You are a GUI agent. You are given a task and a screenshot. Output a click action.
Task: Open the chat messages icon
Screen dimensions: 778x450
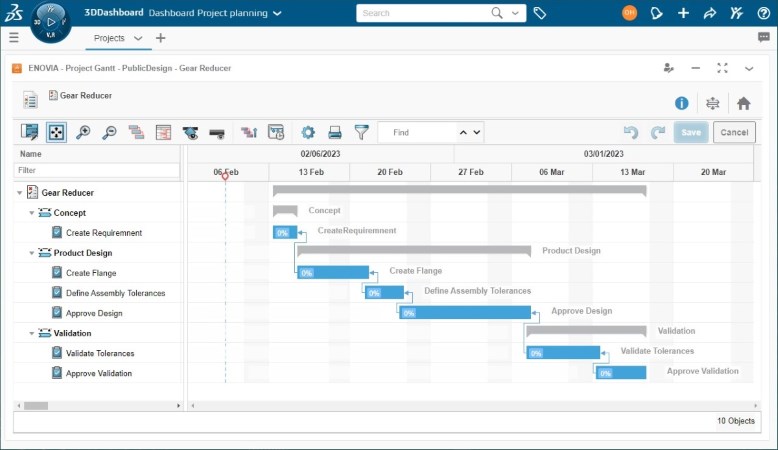tap(764, 37)
